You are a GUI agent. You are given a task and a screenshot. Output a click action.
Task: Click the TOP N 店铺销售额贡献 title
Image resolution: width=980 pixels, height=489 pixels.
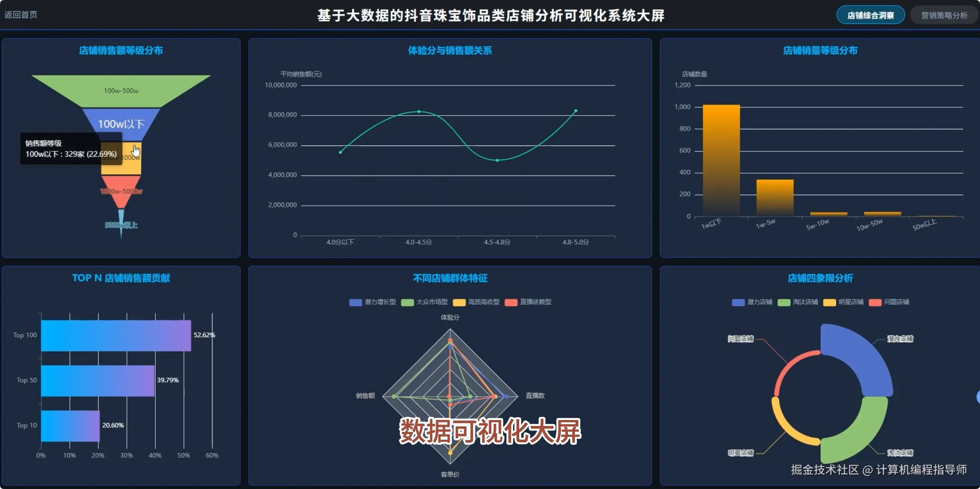pyautogui.click(x=121, y=278)
